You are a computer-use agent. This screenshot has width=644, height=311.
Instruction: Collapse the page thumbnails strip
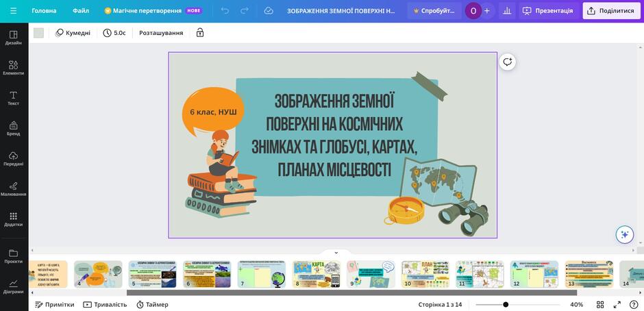coord(336,252)
